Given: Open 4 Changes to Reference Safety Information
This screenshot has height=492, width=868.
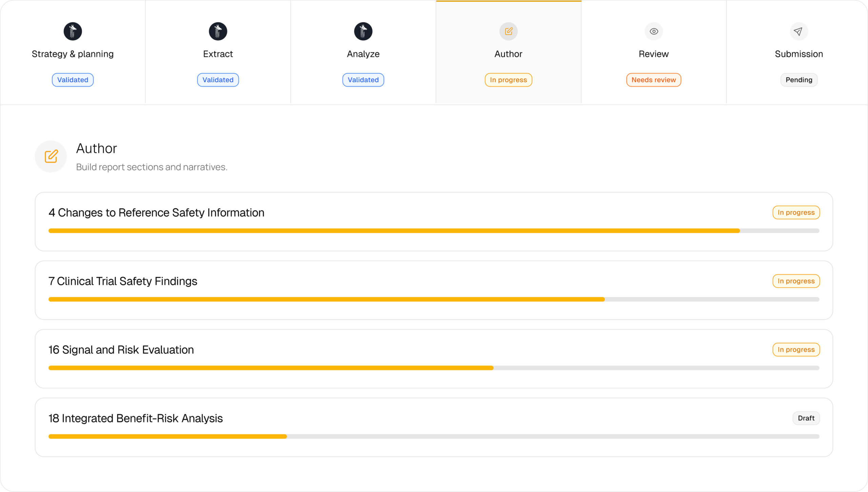Looking at the screenshot, I should (x=434, y=222).
